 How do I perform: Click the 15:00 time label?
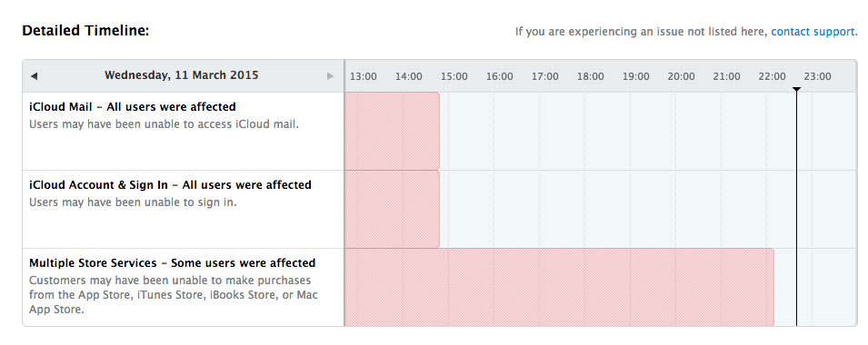(454, 77)
